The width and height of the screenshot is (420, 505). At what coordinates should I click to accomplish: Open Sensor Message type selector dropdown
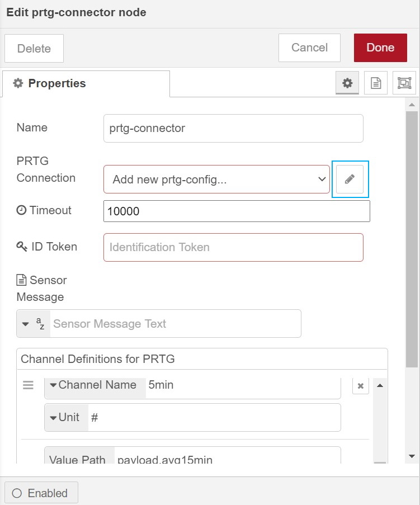33,324
